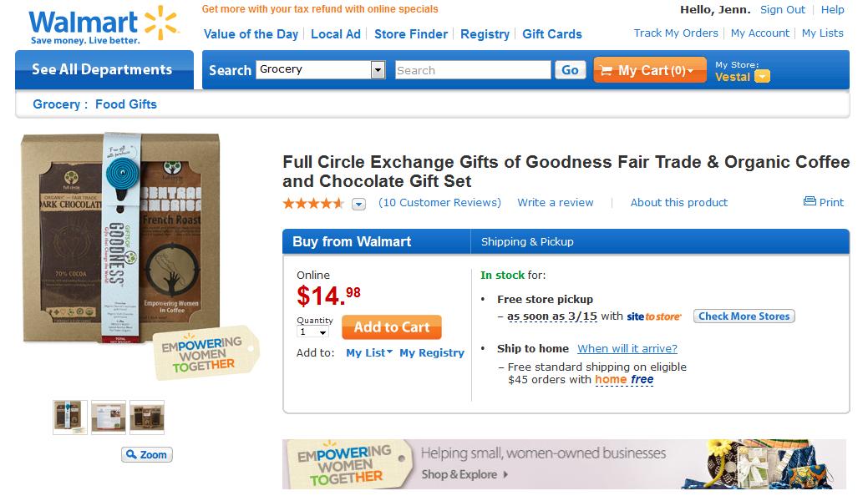Screen dimensions: 868x496
Task: Expand the My Store Vestal dropdown
Action: click(761, 77)
